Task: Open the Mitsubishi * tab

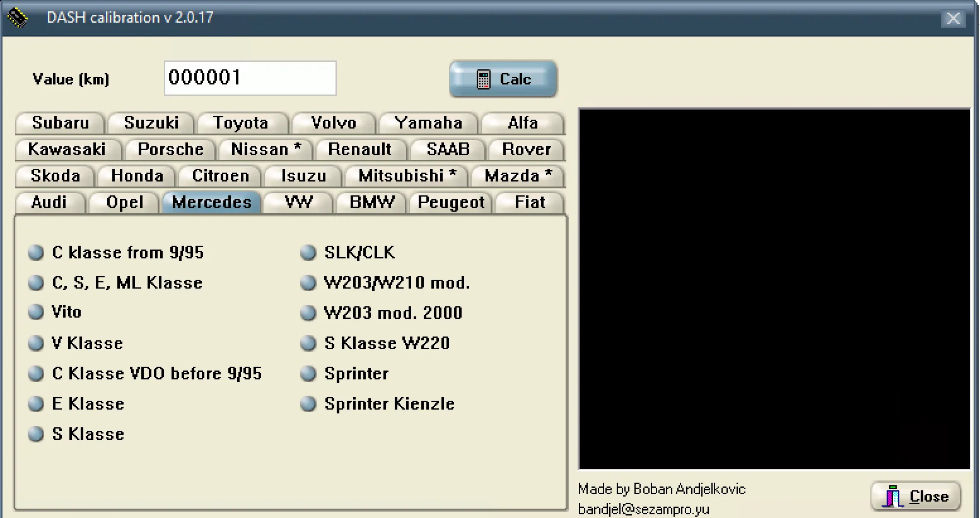Action: click(x=407, y=176)
